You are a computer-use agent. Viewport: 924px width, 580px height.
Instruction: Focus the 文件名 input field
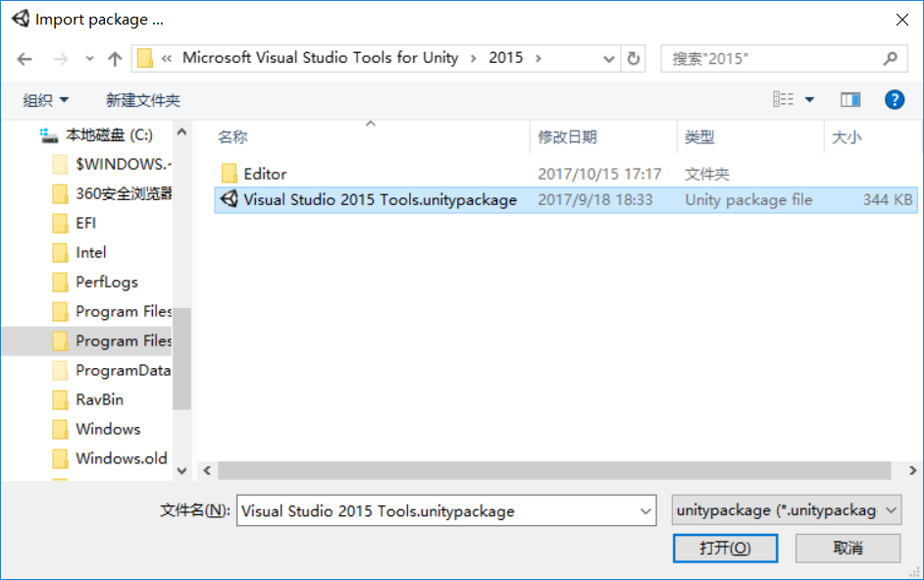(x=446, y=510)
